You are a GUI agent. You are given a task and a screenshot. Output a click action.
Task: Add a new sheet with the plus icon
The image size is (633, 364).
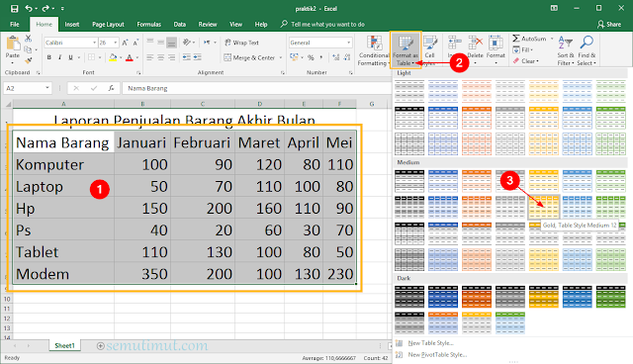pyautogui.click(x=101, y=346)
